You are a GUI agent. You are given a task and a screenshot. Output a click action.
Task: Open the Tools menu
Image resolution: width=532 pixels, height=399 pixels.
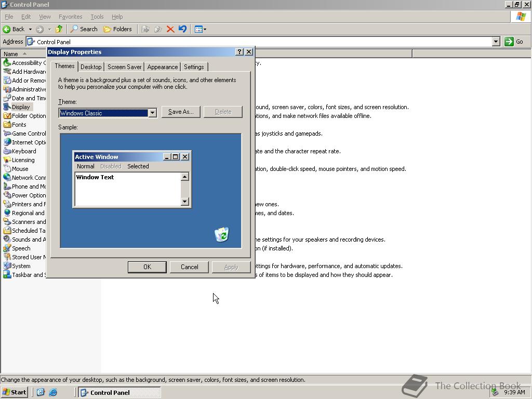click(97, 17)
